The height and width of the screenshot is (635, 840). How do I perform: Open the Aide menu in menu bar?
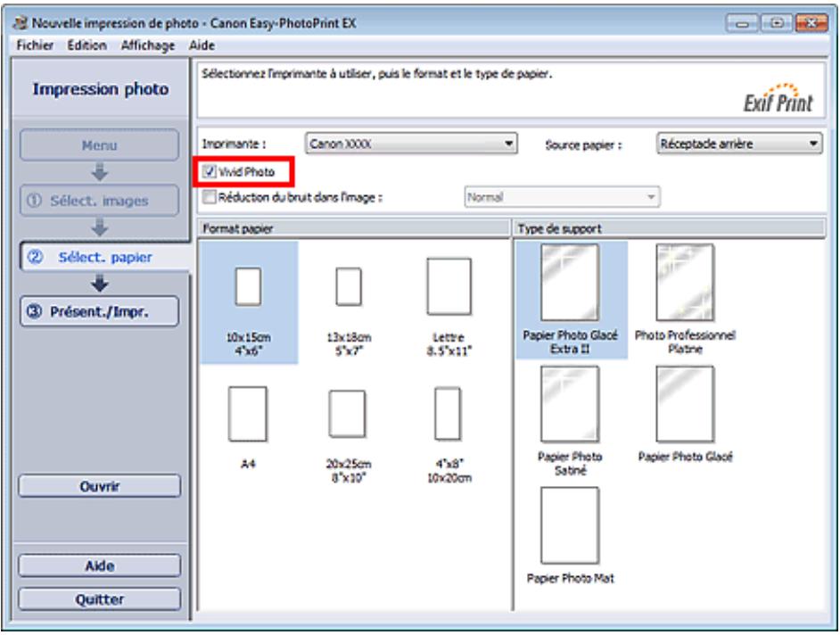(x=202, y=45)
